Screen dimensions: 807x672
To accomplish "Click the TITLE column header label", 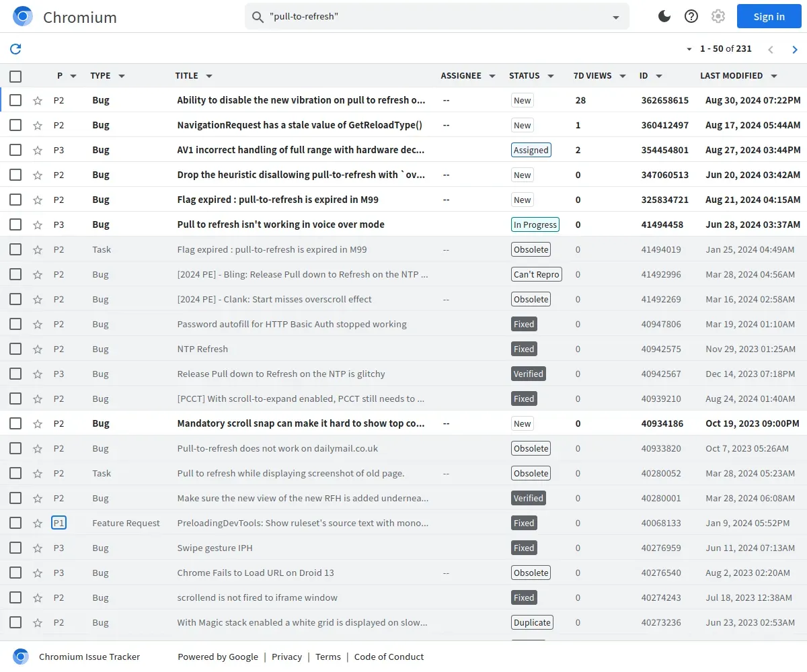I will pyautogui.click(x=186, y=76).
